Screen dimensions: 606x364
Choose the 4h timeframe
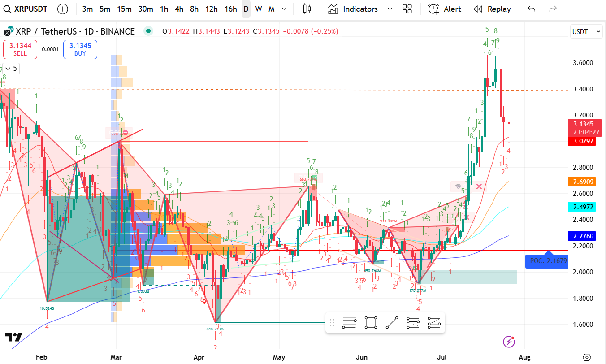179,9
